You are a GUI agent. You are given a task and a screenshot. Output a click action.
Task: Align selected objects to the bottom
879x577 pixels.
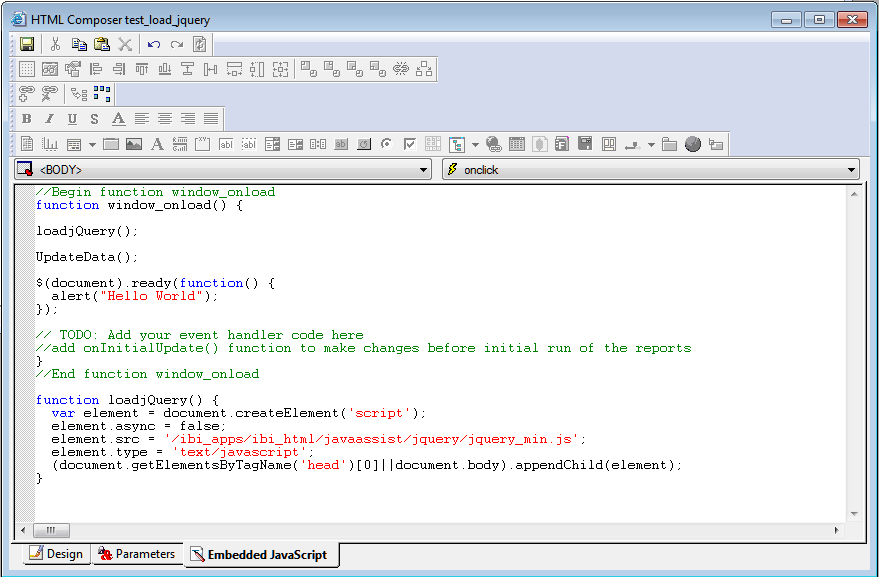(x=165, y=69)
